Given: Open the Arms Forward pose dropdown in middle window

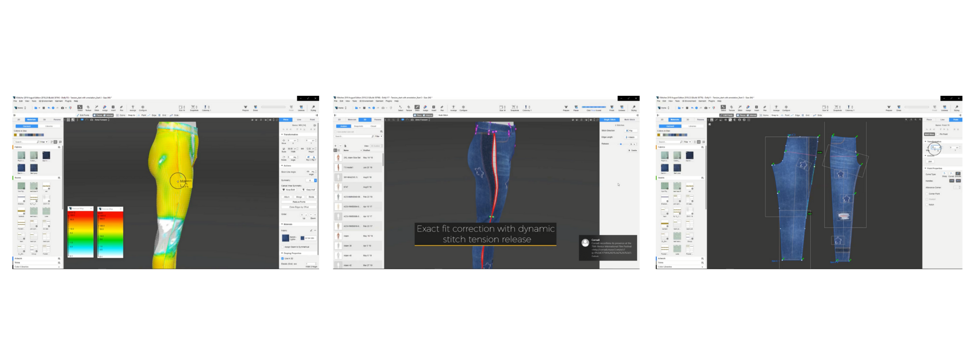Looking at the screenshot, I should point(423,120).
